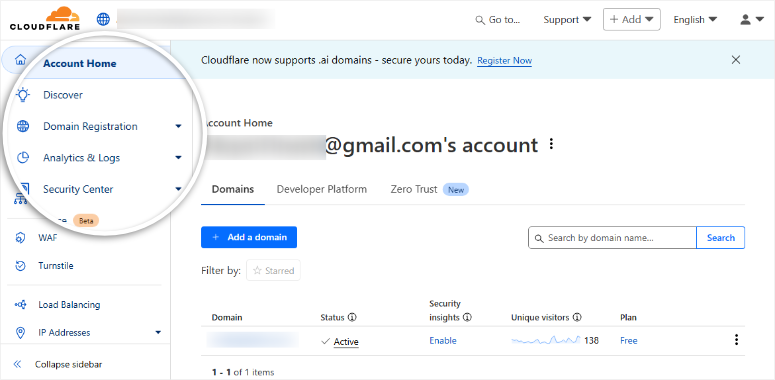Expand the IP Addresses arrow

pos(158,333)
